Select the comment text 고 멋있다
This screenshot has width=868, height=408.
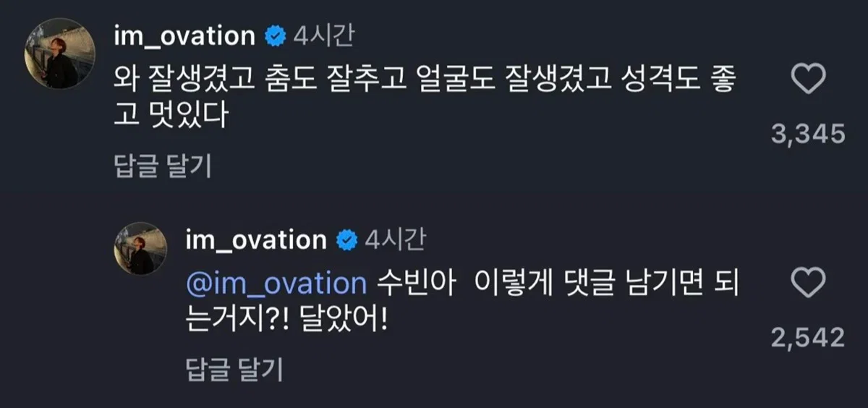(x=171, y=116)
